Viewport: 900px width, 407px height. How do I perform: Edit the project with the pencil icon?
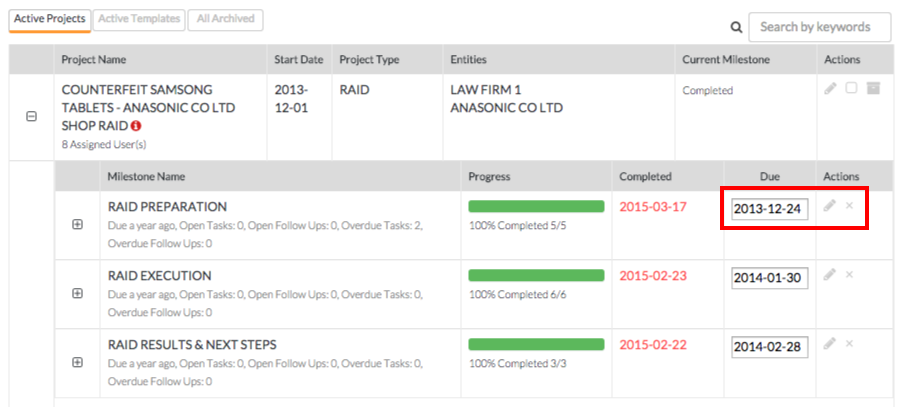click(830, 89)
